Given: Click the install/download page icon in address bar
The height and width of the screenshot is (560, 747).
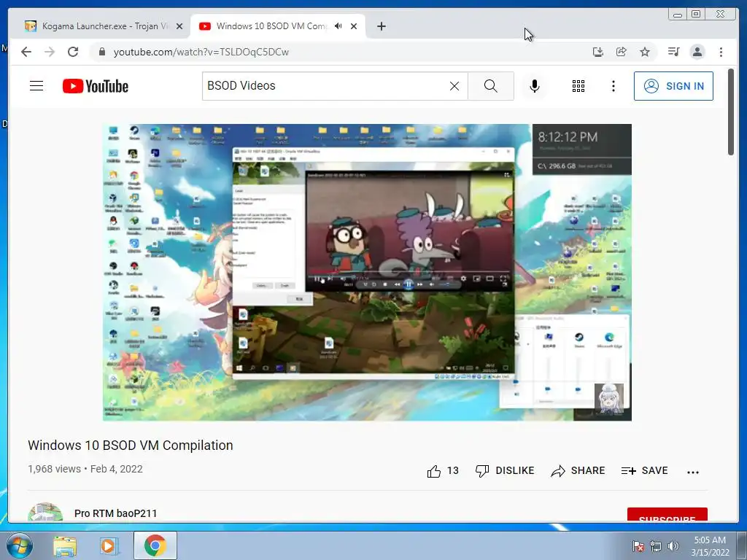Looking at the screenshot, I should tap(598, 52).
